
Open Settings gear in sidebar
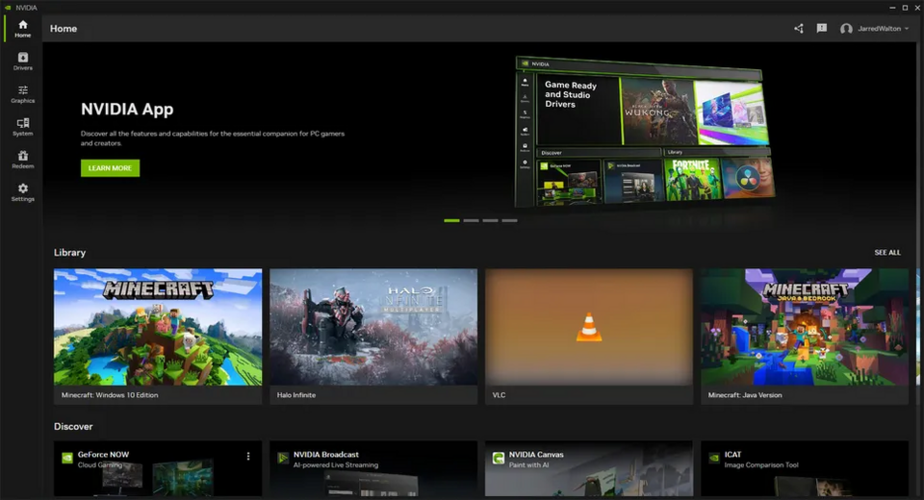tap(22, 192)
